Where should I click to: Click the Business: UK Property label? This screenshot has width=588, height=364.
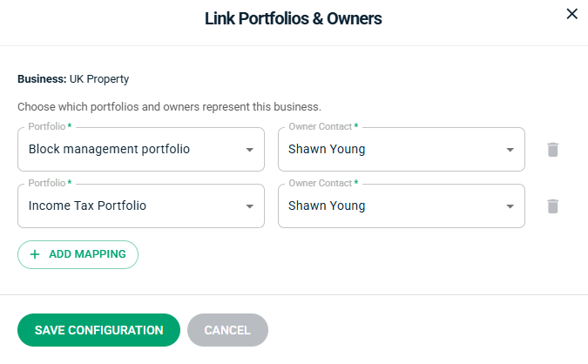[x=73, y=79]
